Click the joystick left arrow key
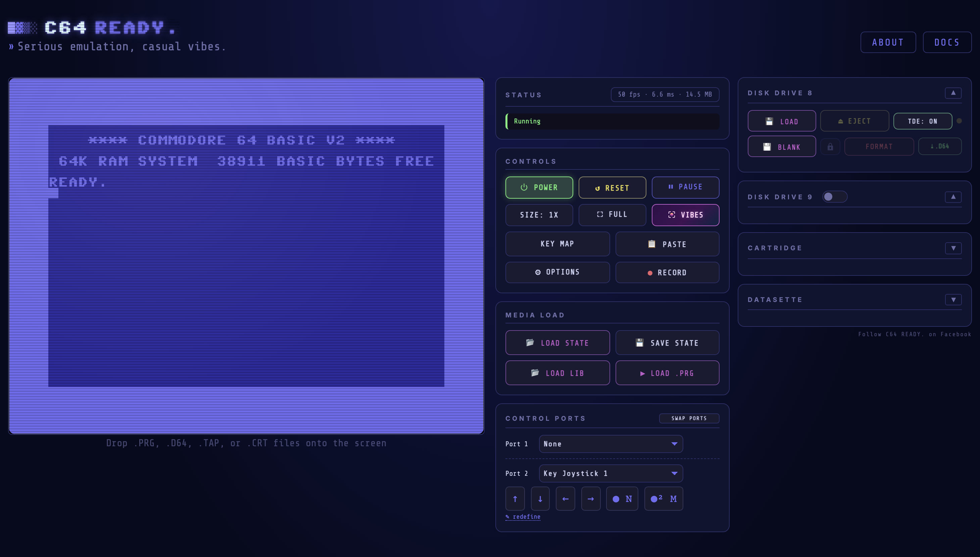This screenshot has width=980, height=557. click(x=566, y=499)
